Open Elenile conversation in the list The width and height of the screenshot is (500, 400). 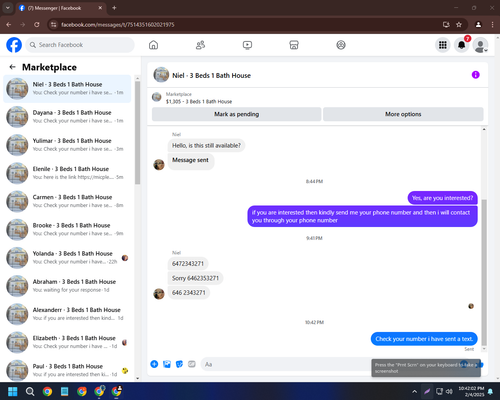point(67,173)
